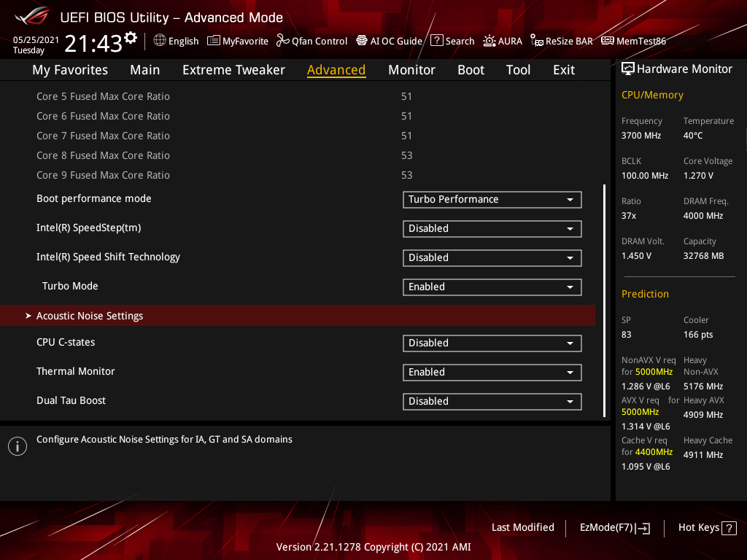Click the Boot performance mode label

tap(94, 198)
